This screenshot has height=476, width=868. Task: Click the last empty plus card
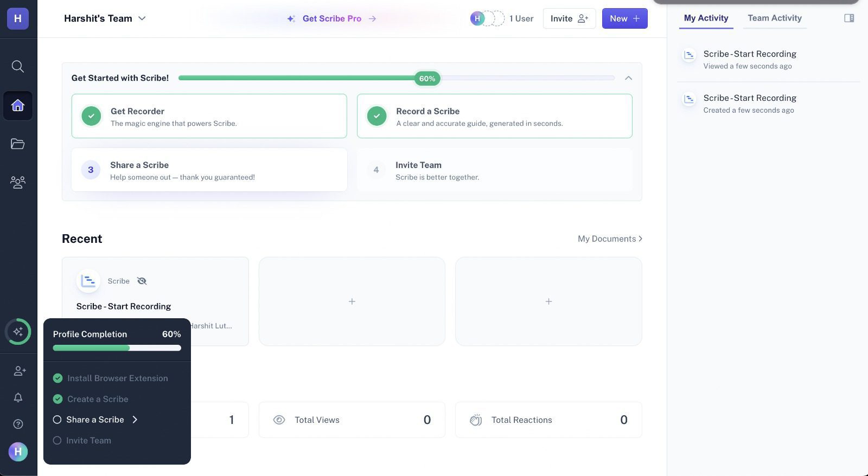(x=548, y=301)
